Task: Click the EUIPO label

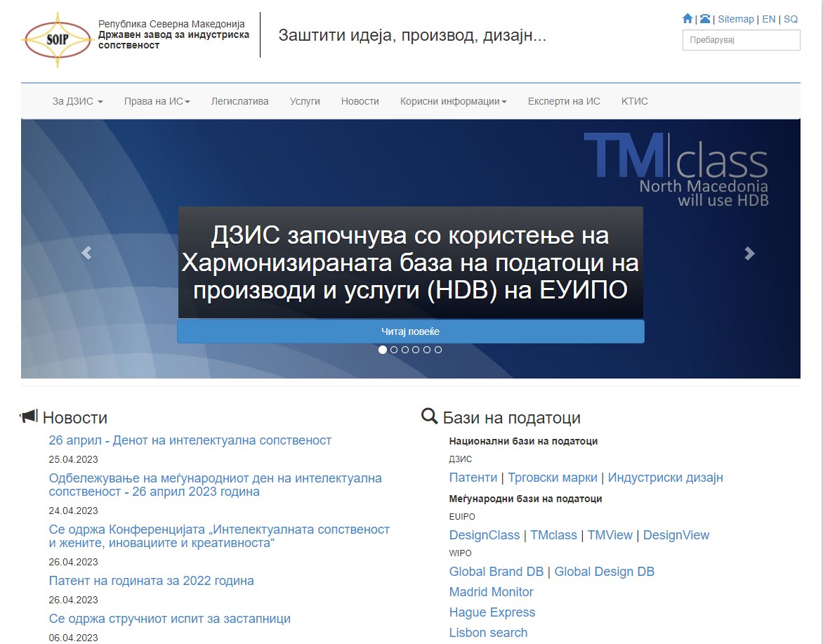Action: [x=462, y=516]
